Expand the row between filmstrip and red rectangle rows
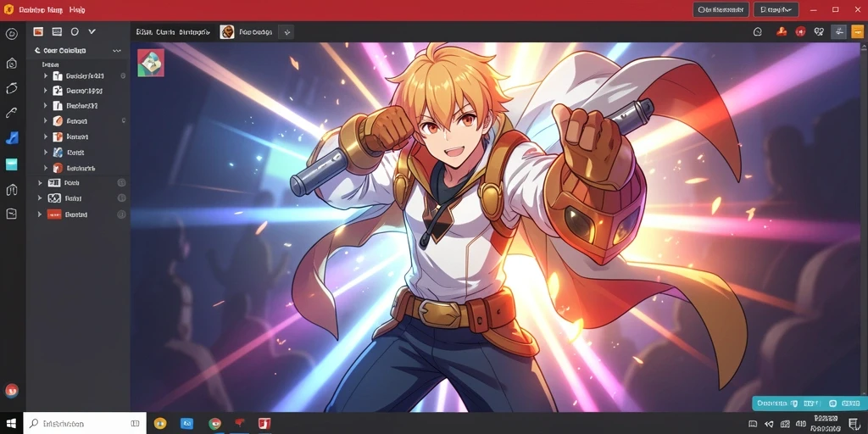 (39, 198)
